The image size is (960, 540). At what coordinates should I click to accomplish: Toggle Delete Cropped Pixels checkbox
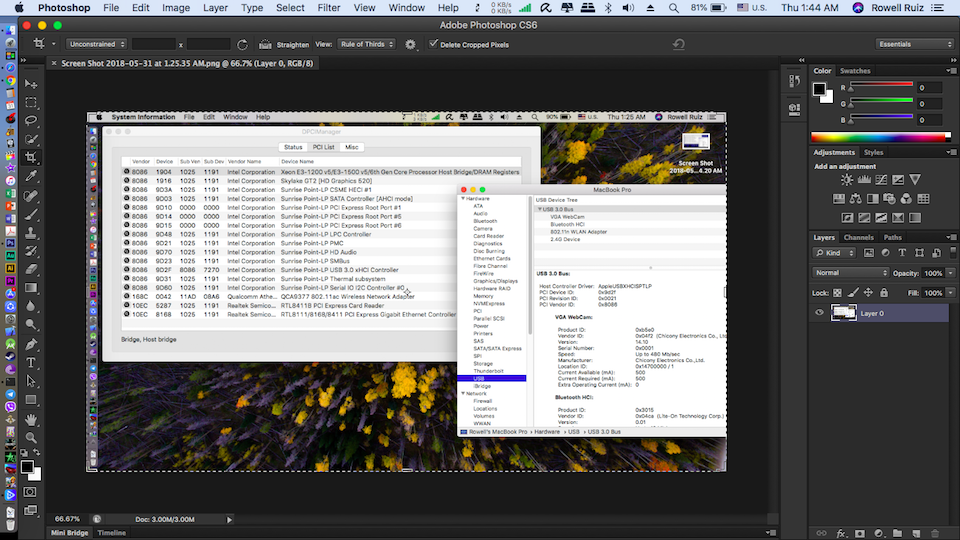click(433, 43)
